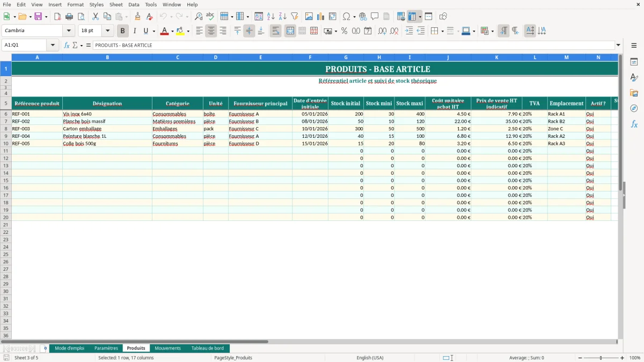Click the Zoom In plus button
The height and width of the screenshot is (362, 644).
623,358
